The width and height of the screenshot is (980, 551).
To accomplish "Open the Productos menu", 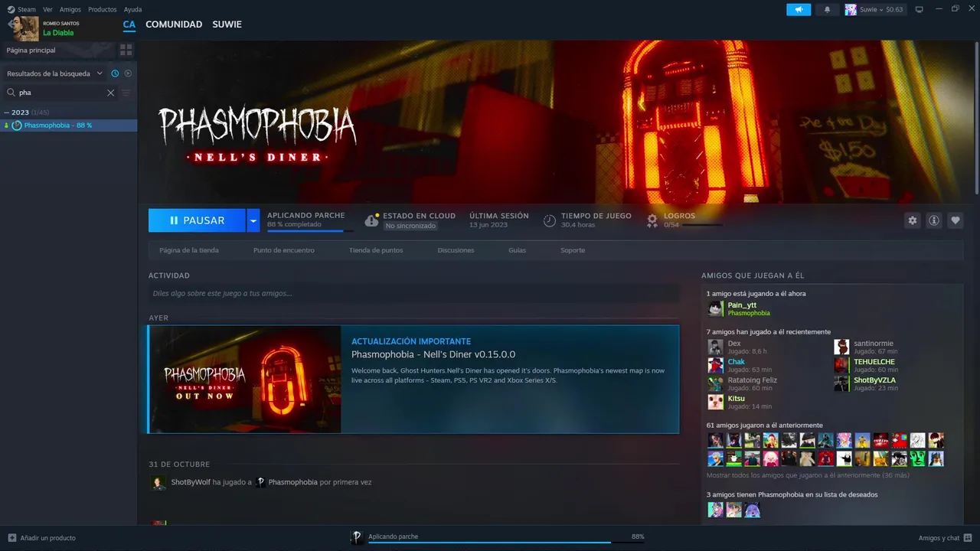I will pyautogui.click(x=103, y=9).
